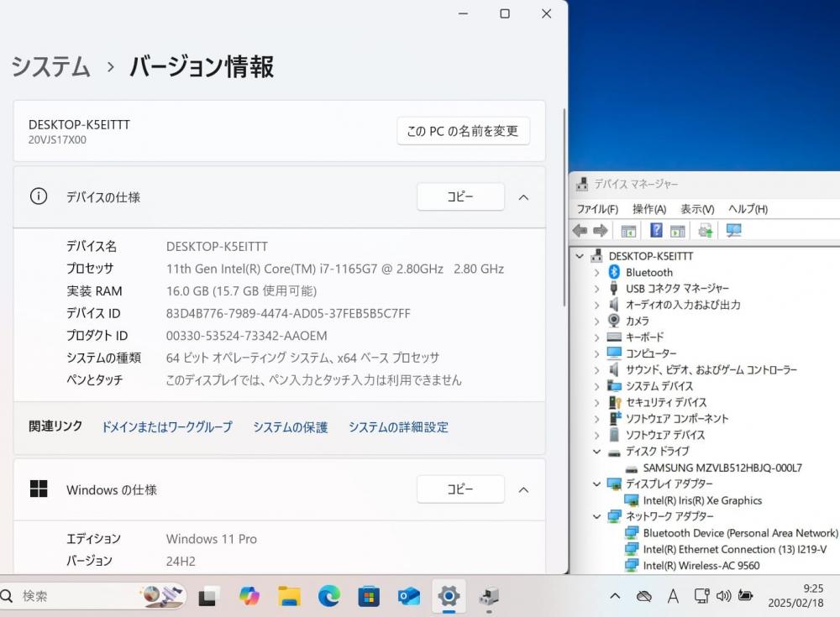The height and width of the screenshot is (617, 840).
Task: Select サウンド、ビデオ、およびゲーム コントローラー category
Action: 711,370
